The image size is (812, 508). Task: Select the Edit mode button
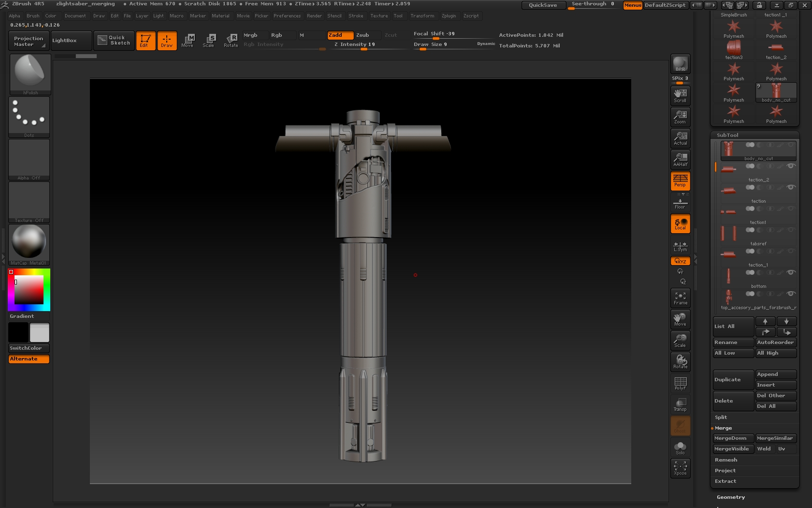point(145,41)
